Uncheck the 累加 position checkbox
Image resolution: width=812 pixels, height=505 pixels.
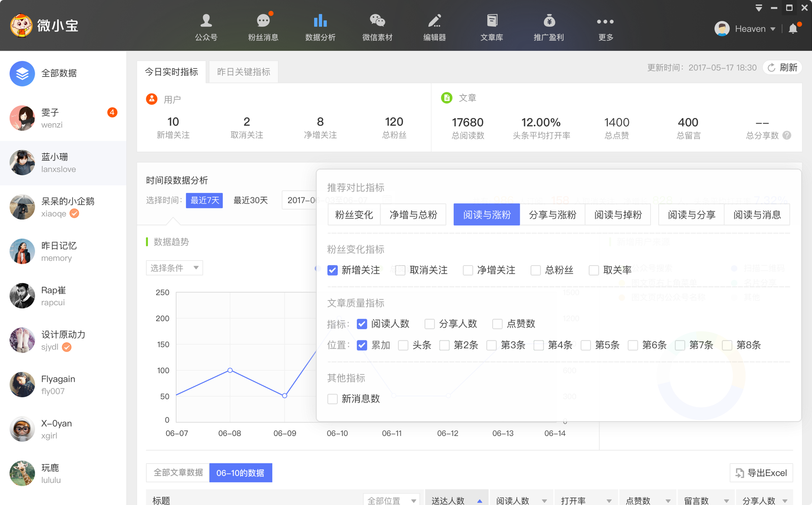[x=362, y=345]
